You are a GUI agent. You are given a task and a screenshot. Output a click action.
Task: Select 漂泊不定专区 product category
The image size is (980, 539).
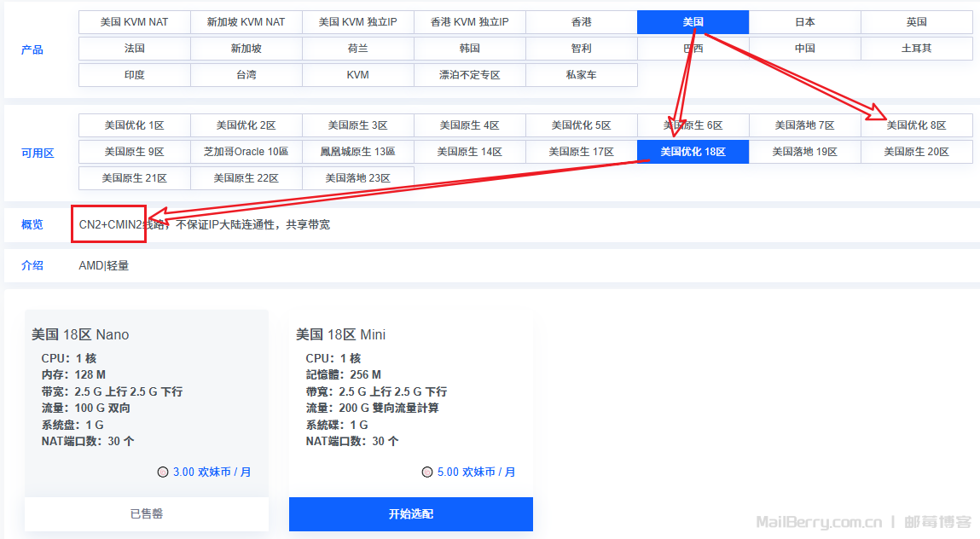click(469, 75)
